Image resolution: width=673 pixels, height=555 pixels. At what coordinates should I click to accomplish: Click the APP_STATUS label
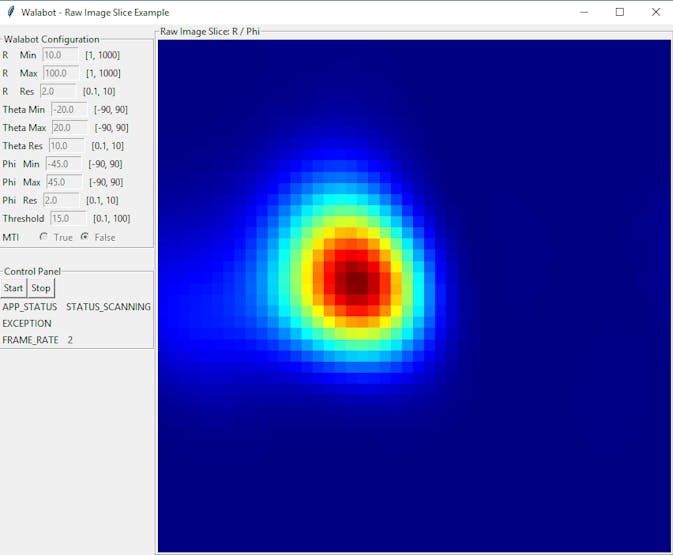tap(30, 307)
